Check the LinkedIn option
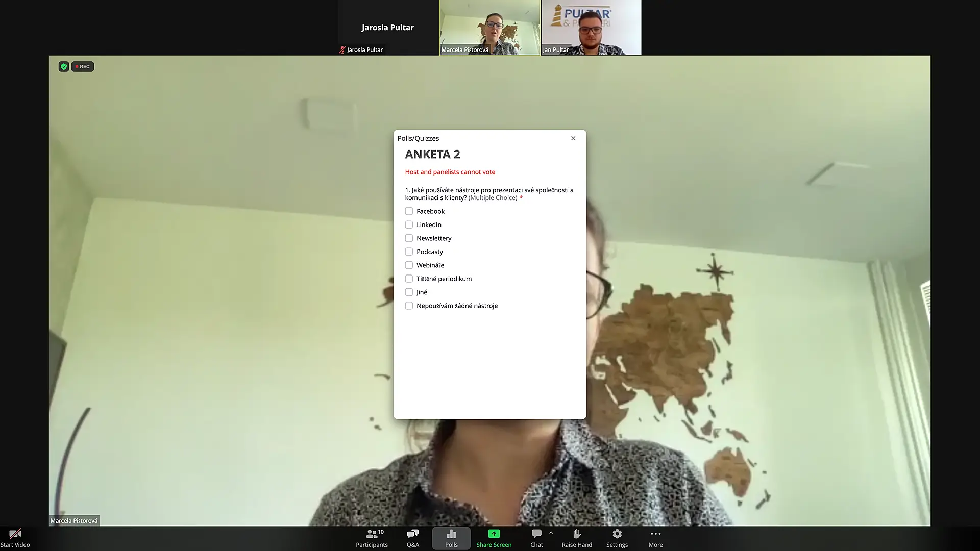Screen dimensions: 980x551 (409, 225)
